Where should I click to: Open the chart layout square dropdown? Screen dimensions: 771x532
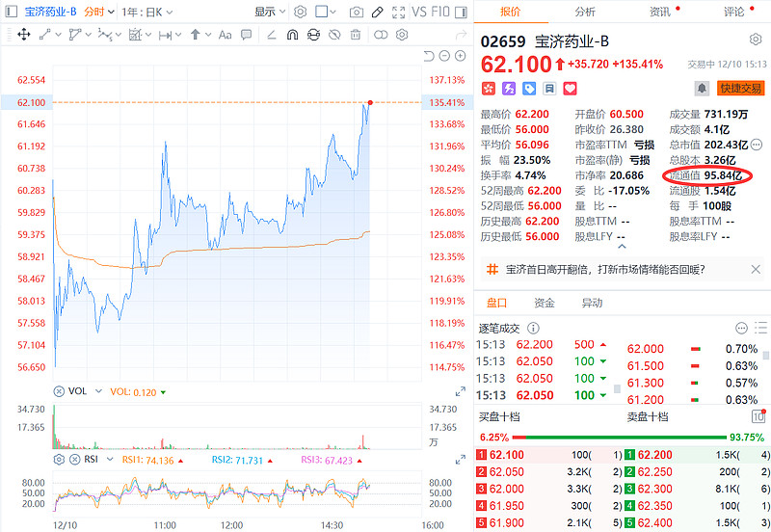pyautogui.click(x=326, y=12)
